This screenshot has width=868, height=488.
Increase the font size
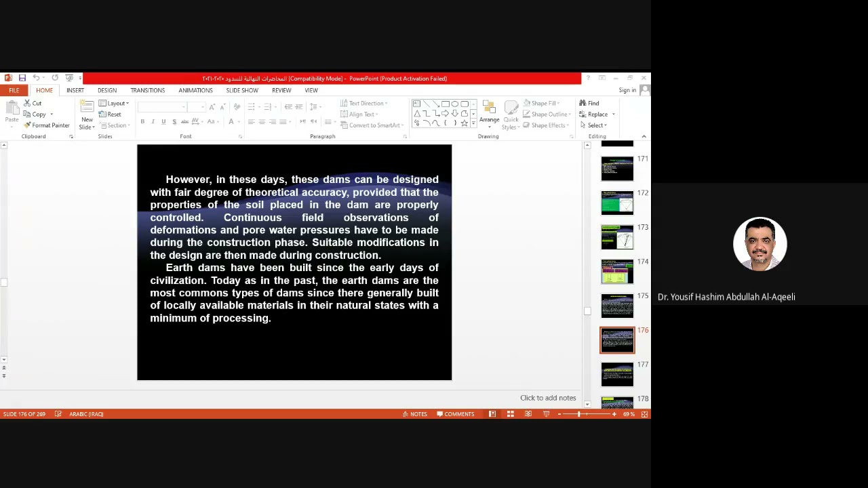[212, 107]
